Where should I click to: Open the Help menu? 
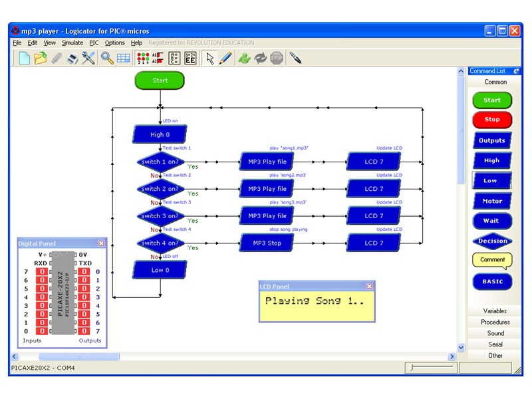click(x=136, y=43)
